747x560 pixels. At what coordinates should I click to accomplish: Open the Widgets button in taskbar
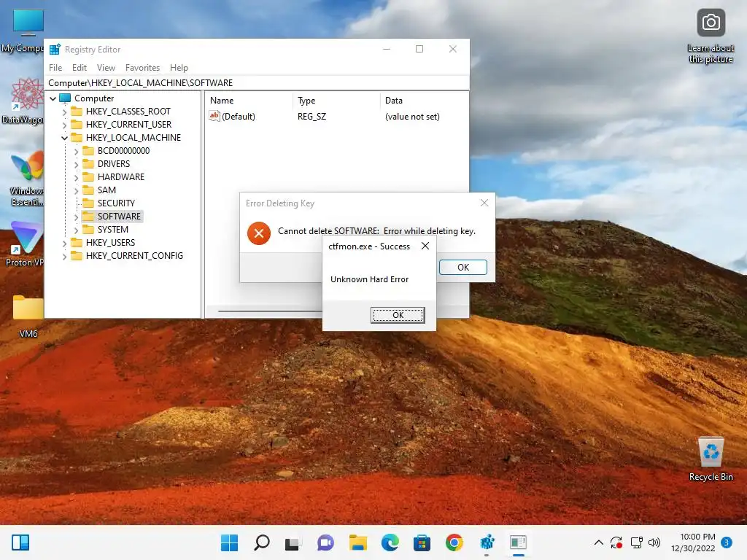(20, 542)
